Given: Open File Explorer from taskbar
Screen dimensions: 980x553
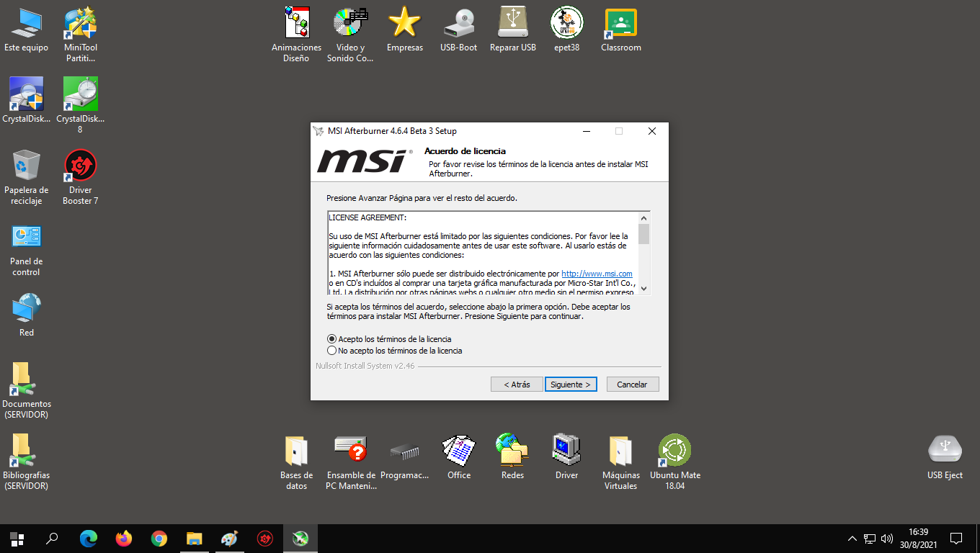Looking at the screenshot, I should click(194, 539).
